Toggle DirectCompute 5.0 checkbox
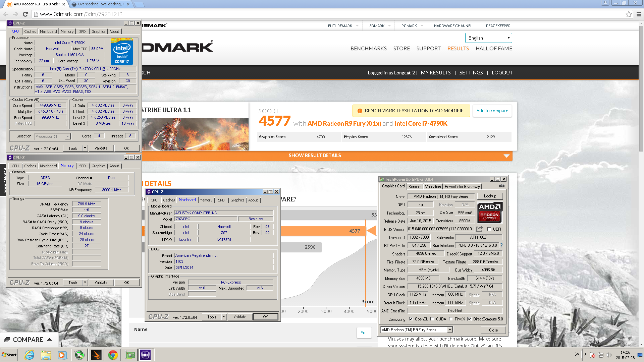 click(x=469, y=319)
